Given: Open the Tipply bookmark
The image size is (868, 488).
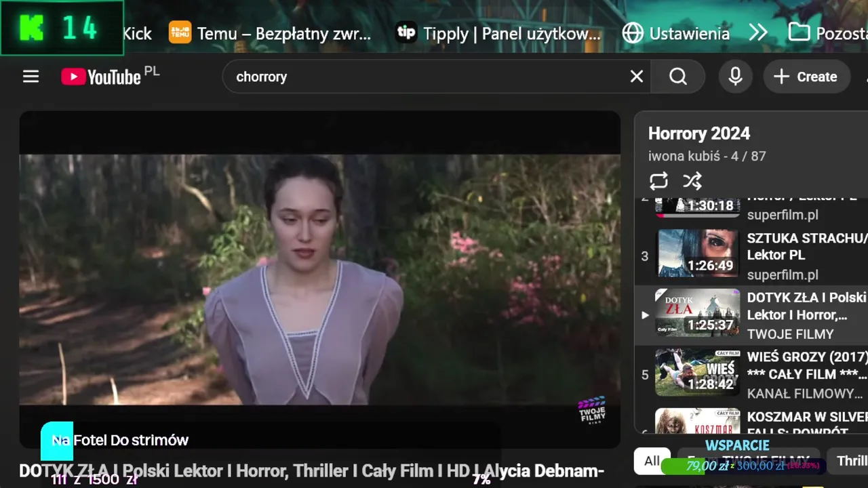Looking at the screenshot, I should 498,33.
